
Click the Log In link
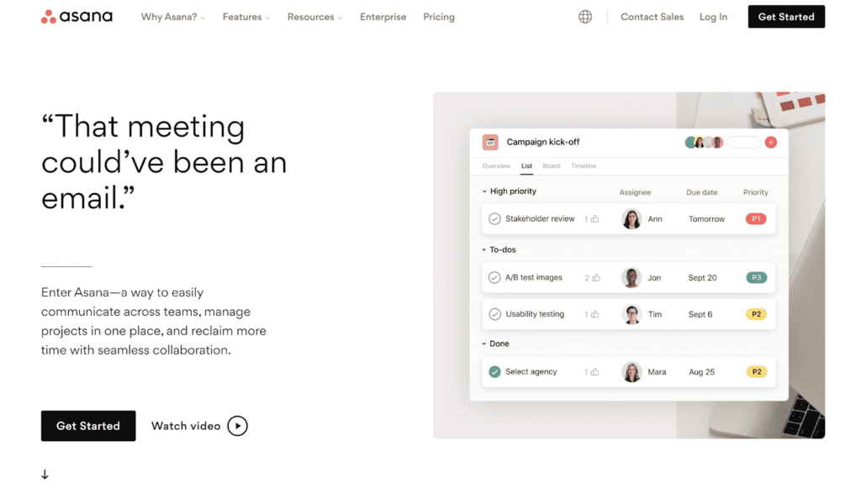tap(713, 17)
